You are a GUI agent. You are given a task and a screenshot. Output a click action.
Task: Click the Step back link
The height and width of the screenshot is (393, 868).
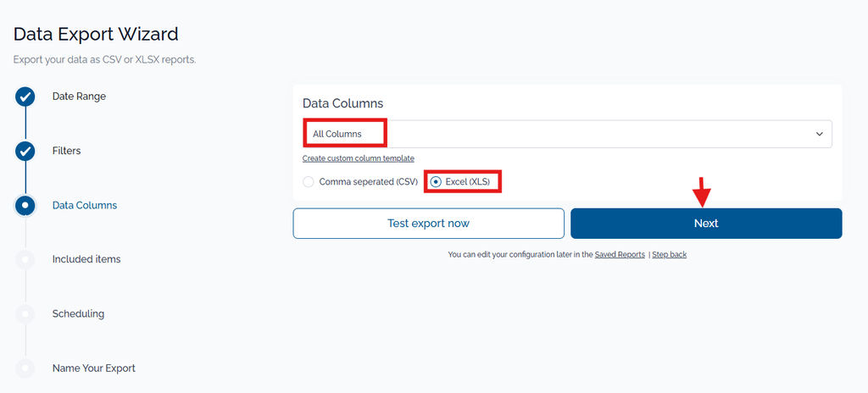[x=670, y=255]
